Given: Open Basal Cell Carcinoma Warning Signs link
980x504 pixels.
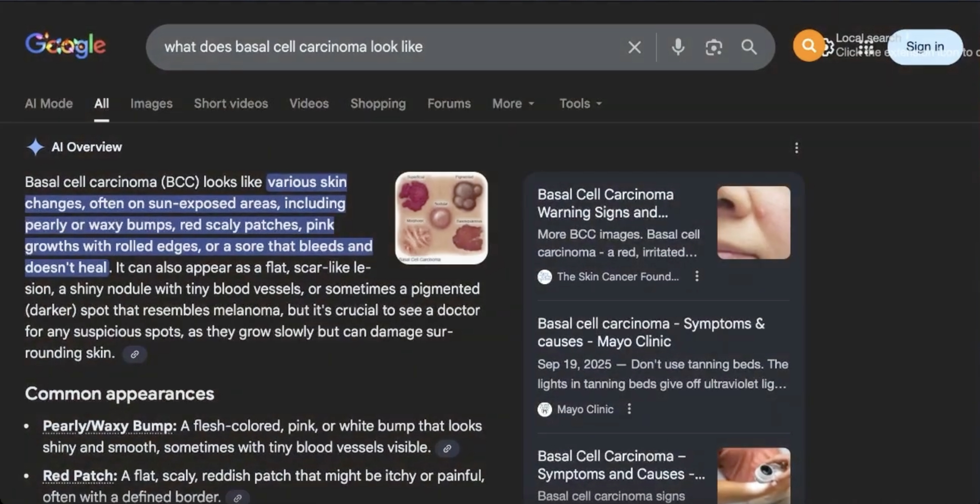Looking at the screenshot, I should tap(605, 203).
